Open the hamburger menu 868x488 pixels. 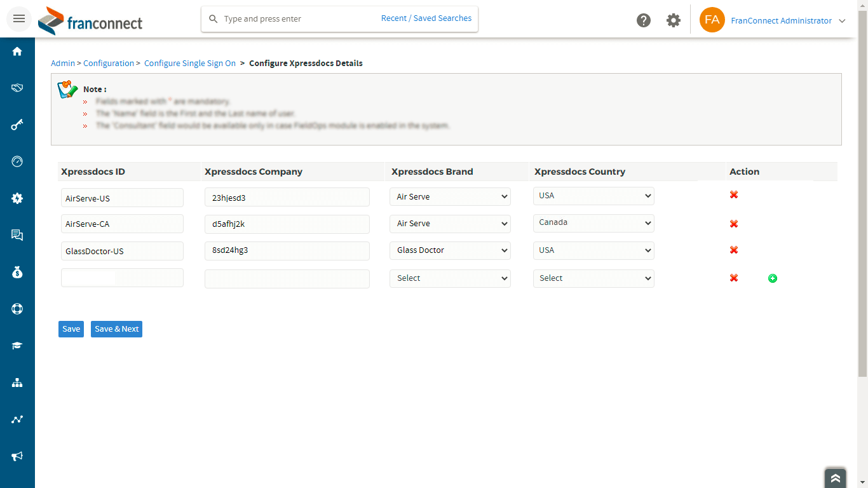tap(18, 18)
